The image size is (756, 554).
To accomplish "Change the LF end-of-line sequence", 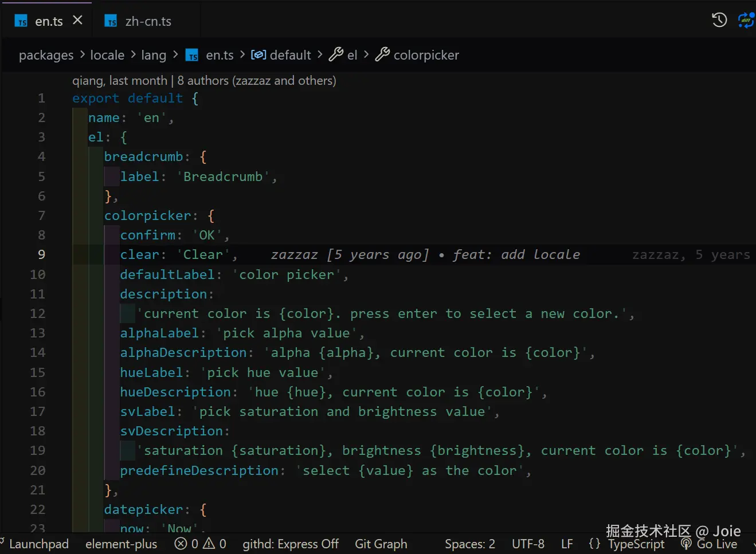I will (567, 544).
